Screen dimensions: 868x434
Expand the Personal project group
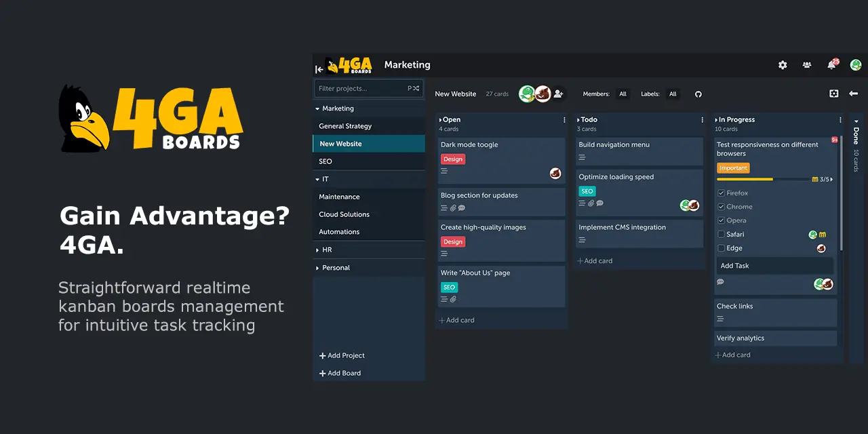point(317,268)
